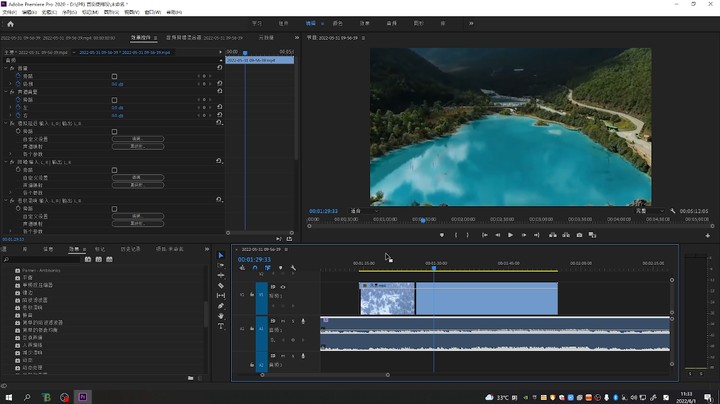Select the Type tool

pyautogui.click(x=221, y=326)
